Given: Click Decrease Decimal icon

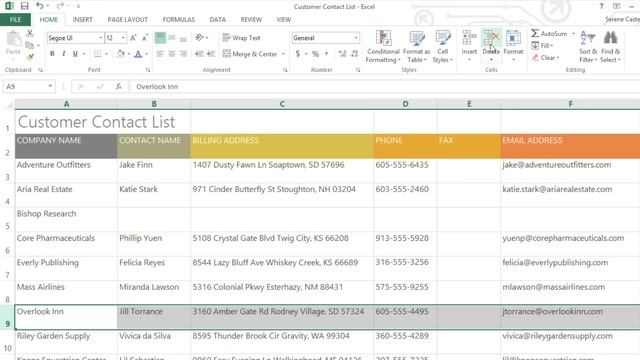Looking at the screenshot, I should tap(354, 54).
